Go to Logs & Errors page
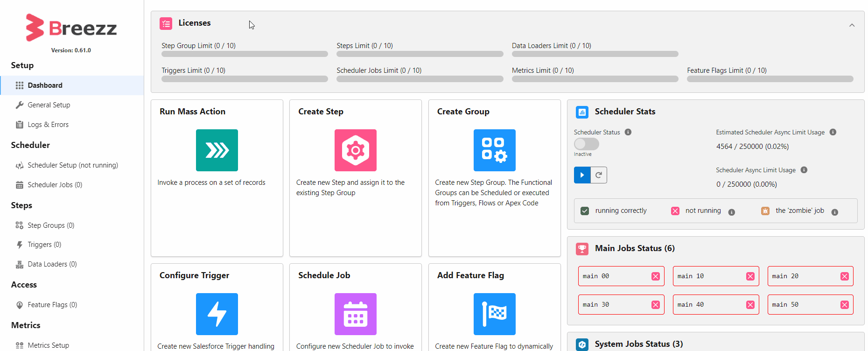868x351 pixels. (x=48, y=125)
